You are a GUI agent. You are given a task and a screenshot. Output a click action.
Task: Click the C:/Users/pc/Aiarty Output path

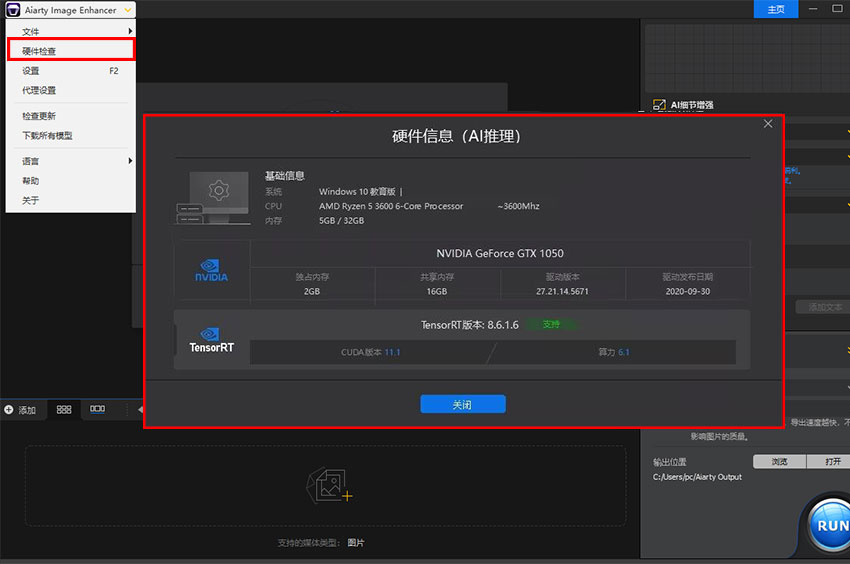(697, 477)
